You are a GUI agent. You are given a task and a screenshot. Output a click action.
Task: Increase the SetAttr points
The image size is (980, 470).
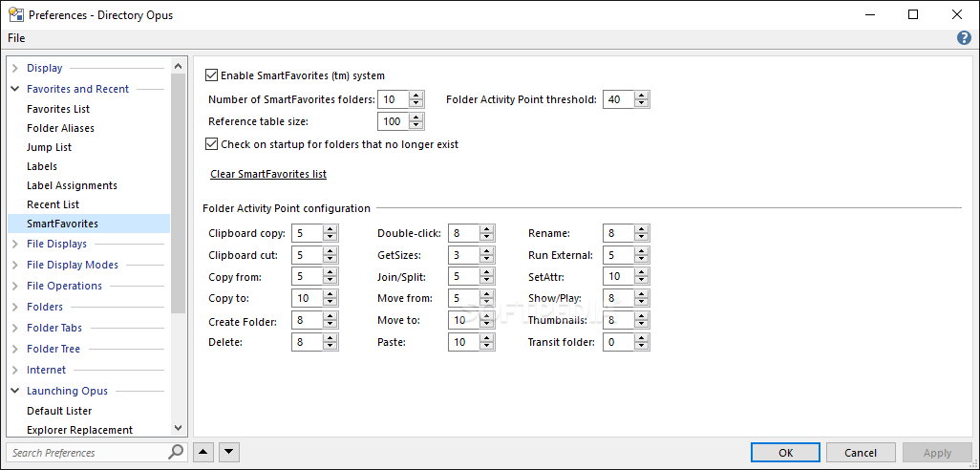click(x=642, y=273)
